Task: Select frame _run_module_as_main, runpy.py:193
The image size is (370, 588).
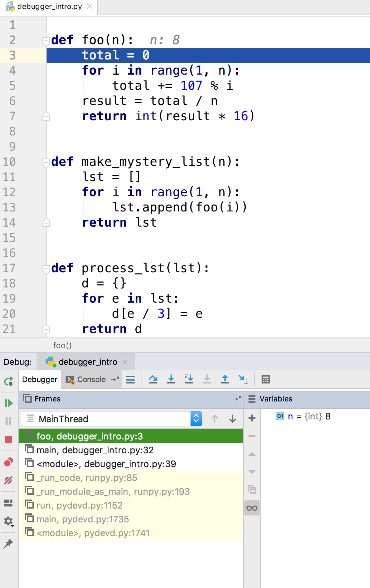Action: (131, 491)
